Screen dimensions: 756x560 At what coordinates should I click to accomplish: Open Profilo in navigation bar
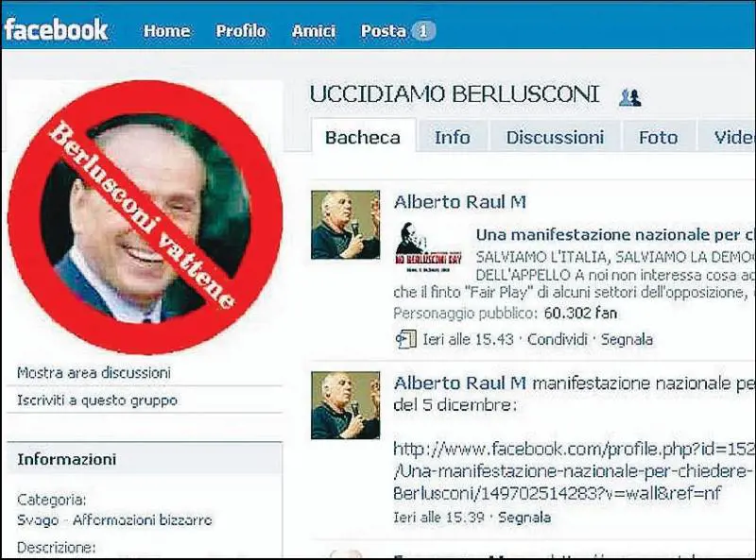241,31
